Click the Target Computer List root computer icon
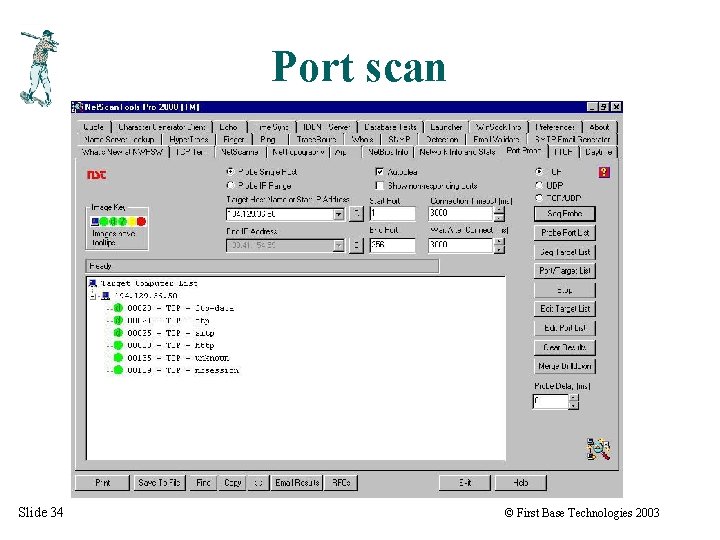 93,283
